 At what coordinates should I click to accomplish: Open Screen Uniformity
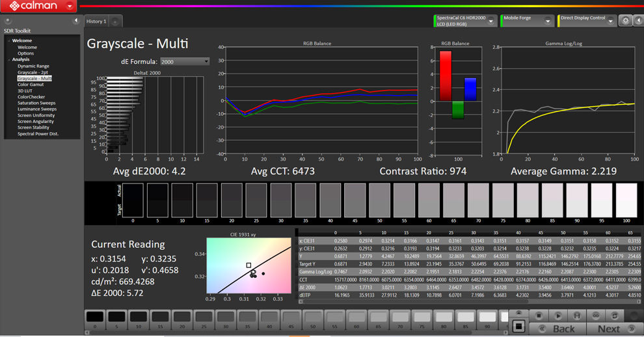tap(36, 116)
